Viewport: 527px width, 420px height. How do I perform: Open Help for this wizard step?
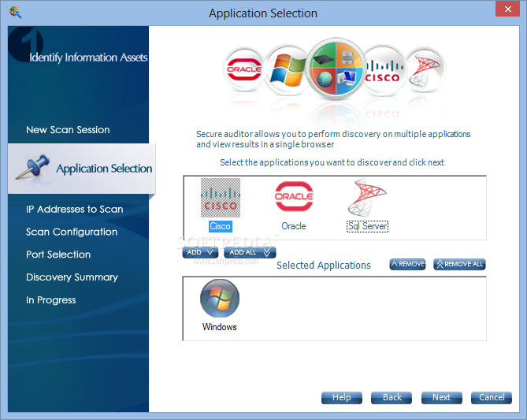click(342, 398)
